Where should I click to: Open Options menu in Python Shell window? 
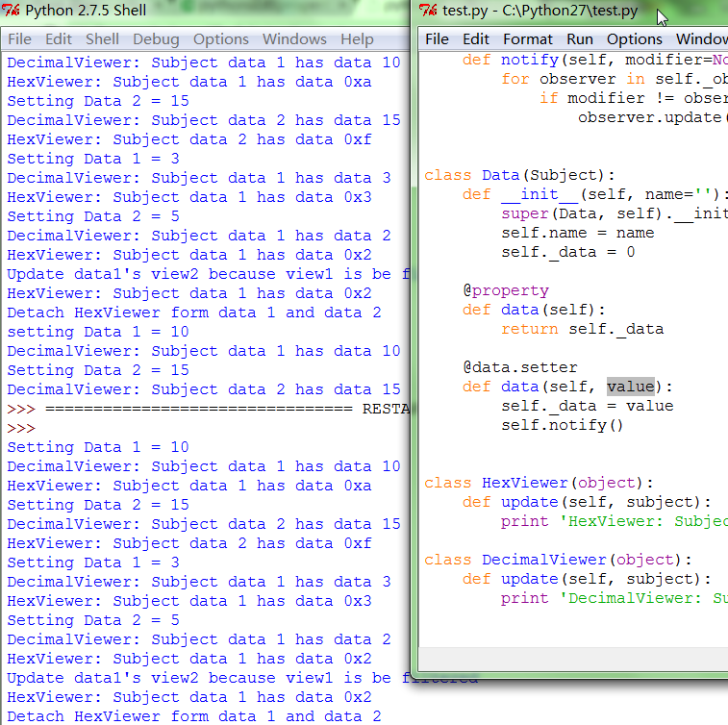(221, 39)
